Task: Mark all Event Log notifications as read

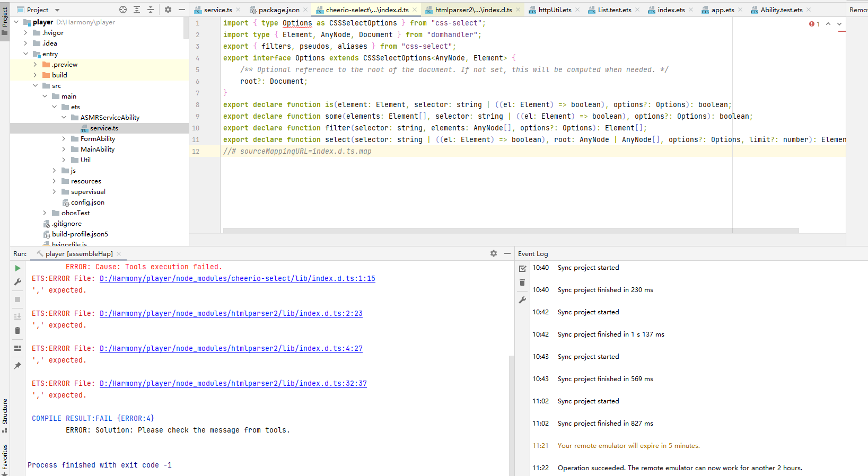Action: [x=522, y=269]
